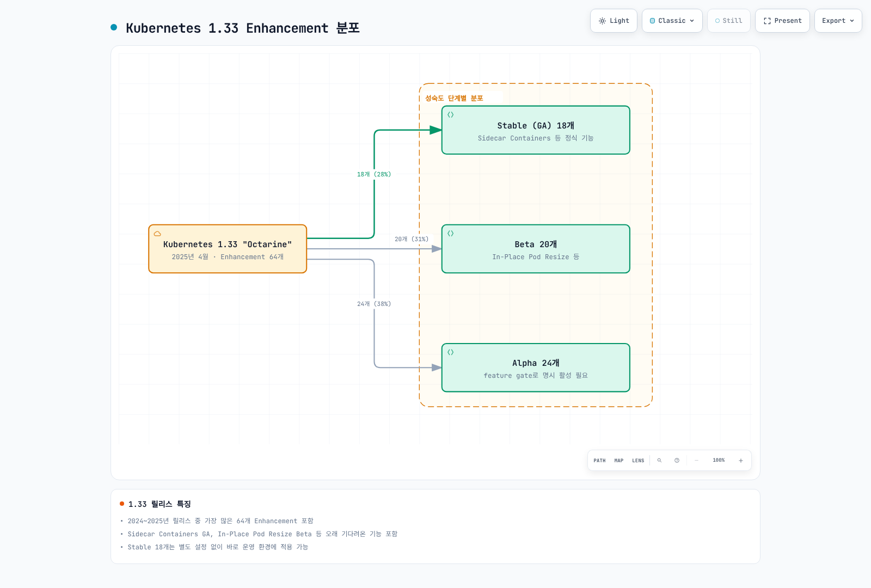Click the 2025년 4월 · Enhancement 64개 subtitle

228,257
